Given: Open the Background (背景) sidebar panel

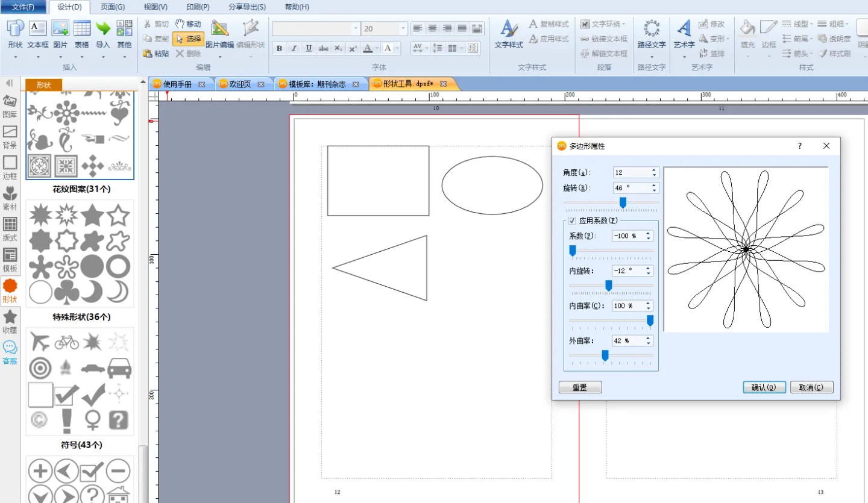Looking at the screenshot, I should (x=10, y=131).
